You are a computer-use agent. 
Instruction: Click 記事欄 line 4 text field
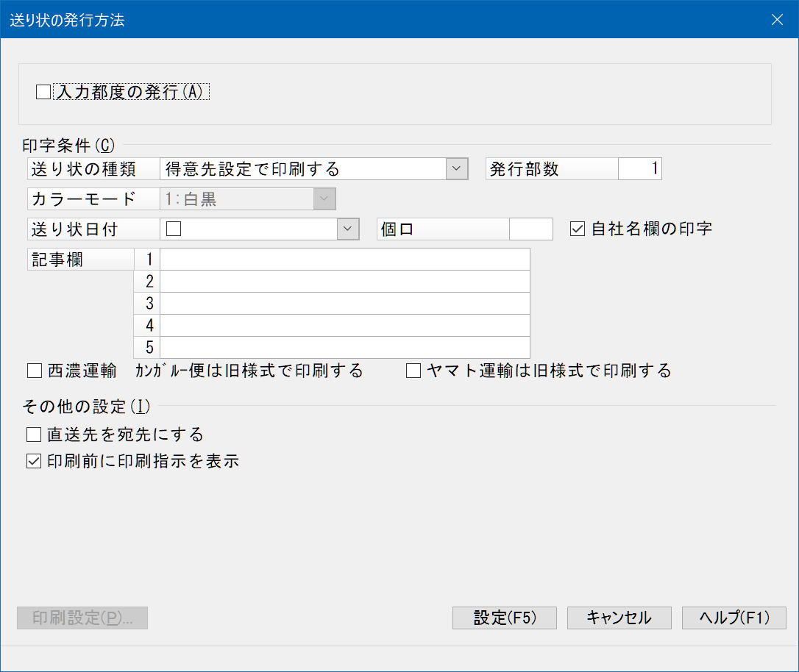click(x=344, y=326)
